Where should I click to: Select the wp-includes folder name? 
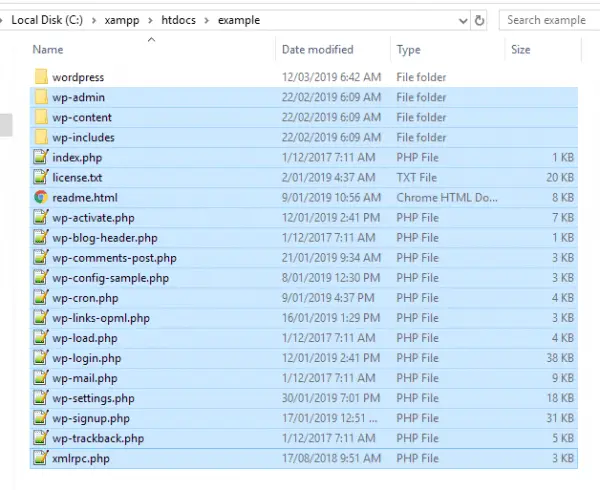click(83, 137)
